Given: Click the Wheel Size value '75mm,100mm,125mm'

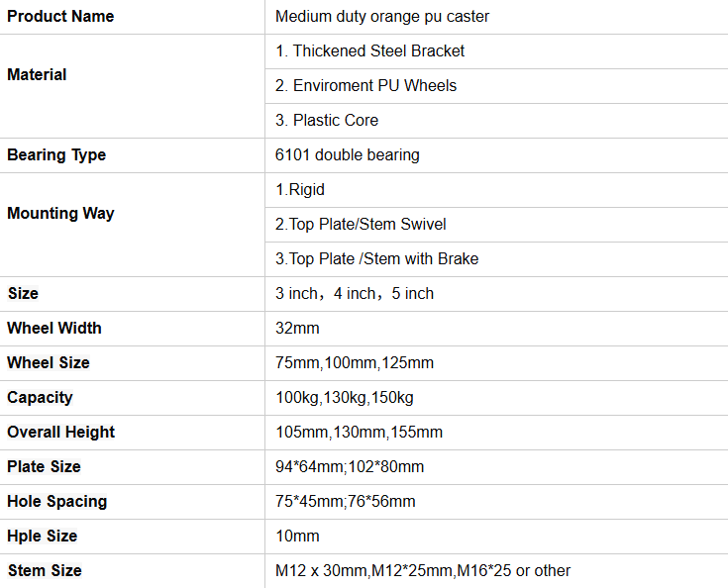Looking at the screenshot, I should point(355,363).
